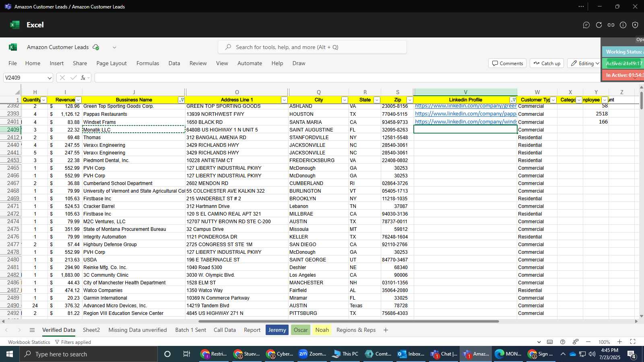Click the give feedback icon in status bar
This screenshot has width=644, height=362.
(576, 342)
